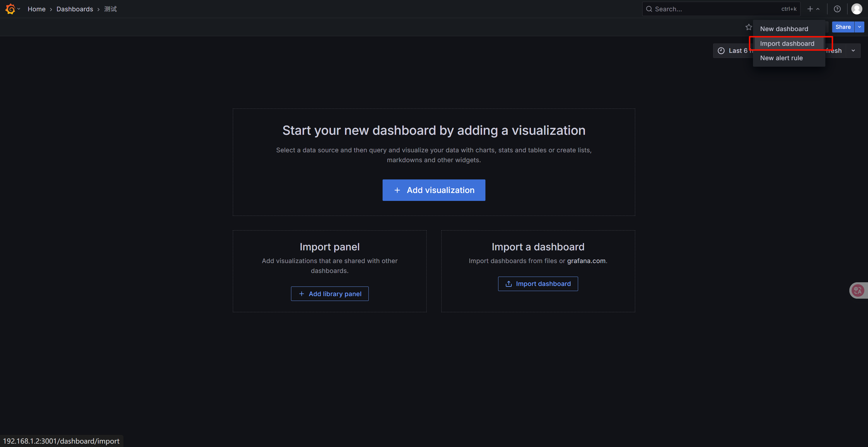Screen dimensions: 868x447
Task: Select New dashboard from menu
Action: coord(784,29)
